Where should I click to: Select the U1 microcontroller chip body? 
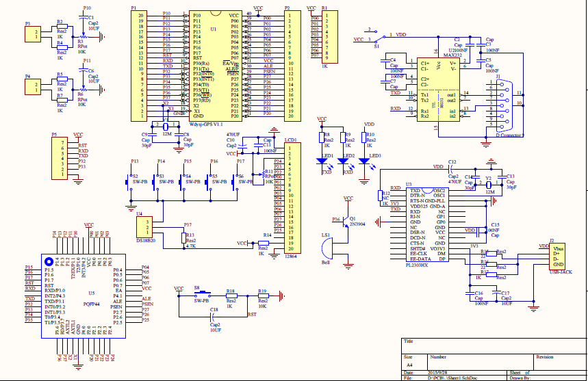click(215, 66)
